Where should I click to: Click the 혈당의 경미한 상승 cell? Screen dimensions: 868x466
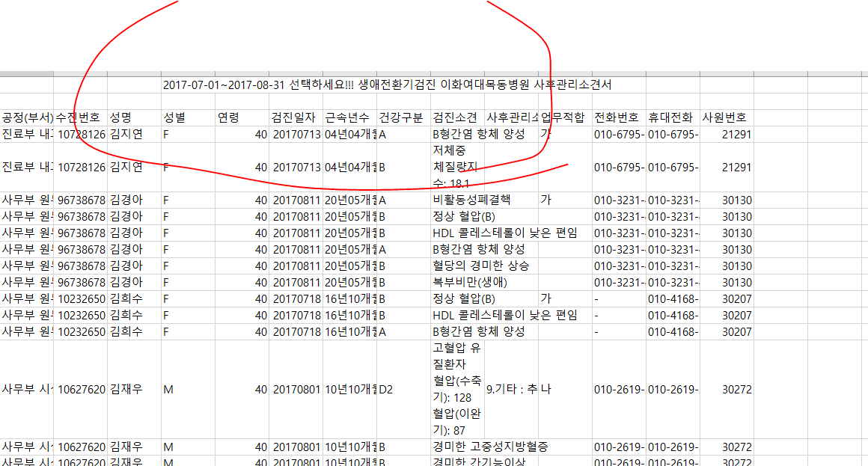tap(480, 266)
